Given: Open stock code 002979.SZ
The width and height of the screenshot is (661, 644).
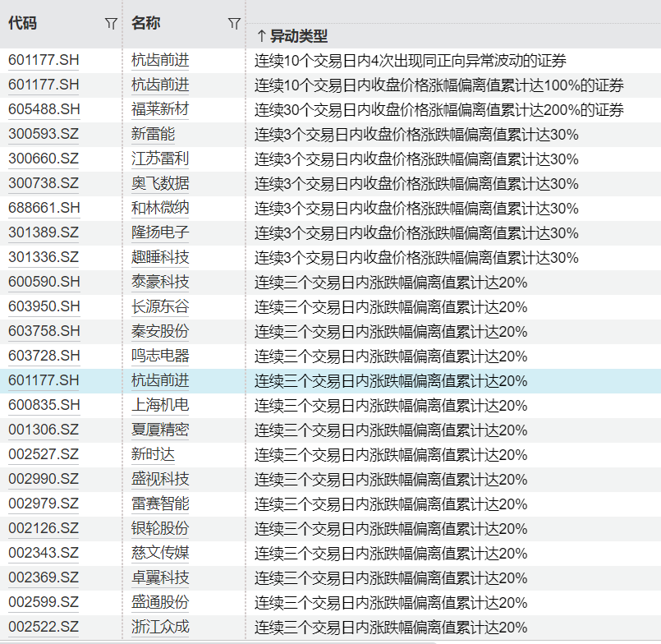Looking at the screenshot, I should tap(44, 504).
